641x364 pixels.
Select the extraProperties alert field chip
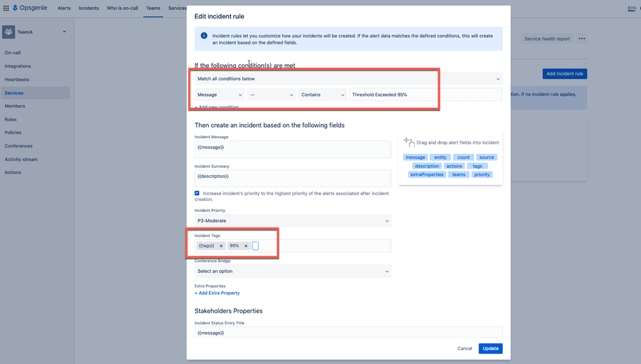tap(426, 175)
